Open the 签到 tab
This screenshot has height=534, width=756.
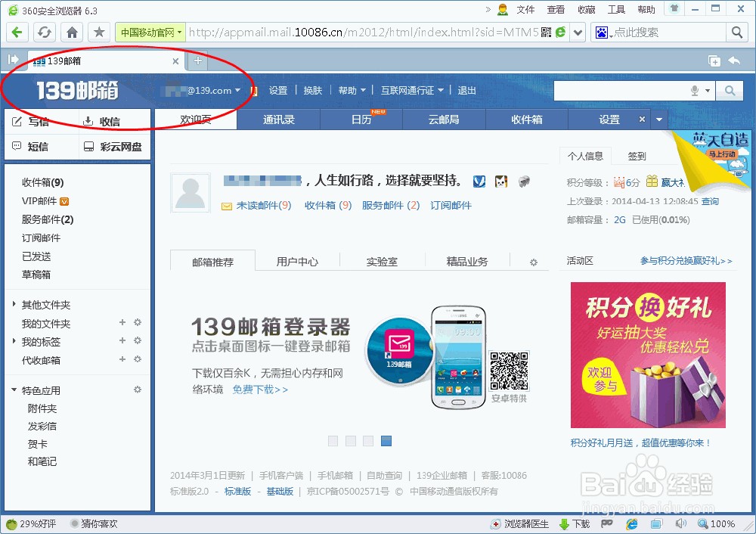click(637, 156)
